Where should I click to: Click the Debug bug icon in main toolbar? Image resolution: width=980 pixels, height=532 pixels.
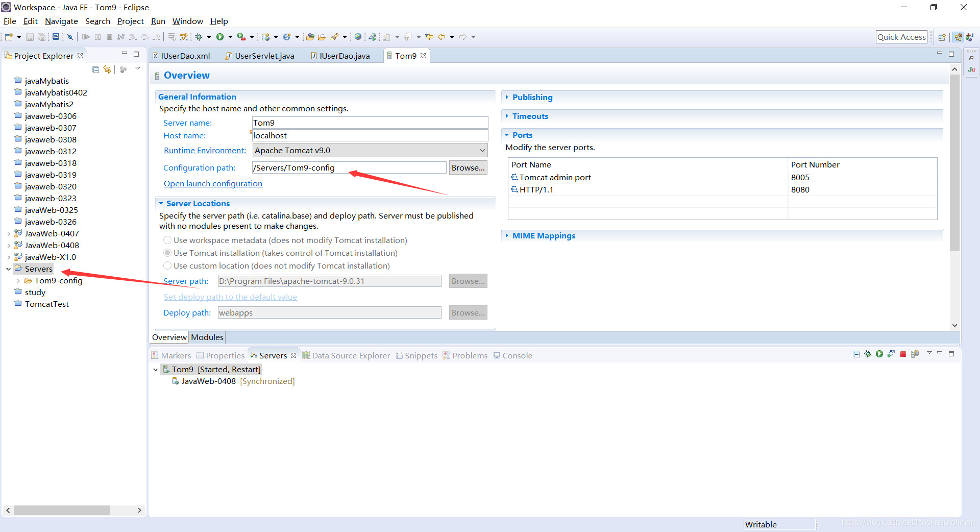click(x=199, y=37)
